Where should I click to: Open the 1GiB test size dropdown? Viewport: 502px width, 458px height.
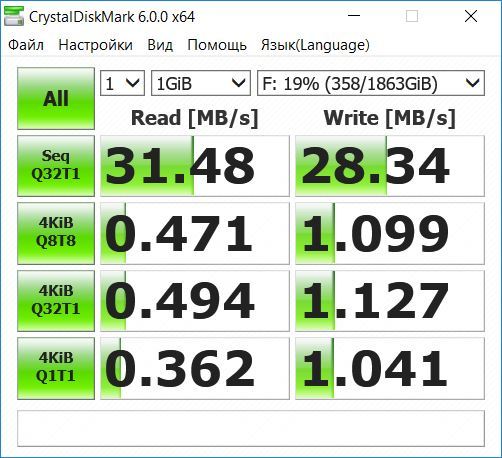coord(201,83)
